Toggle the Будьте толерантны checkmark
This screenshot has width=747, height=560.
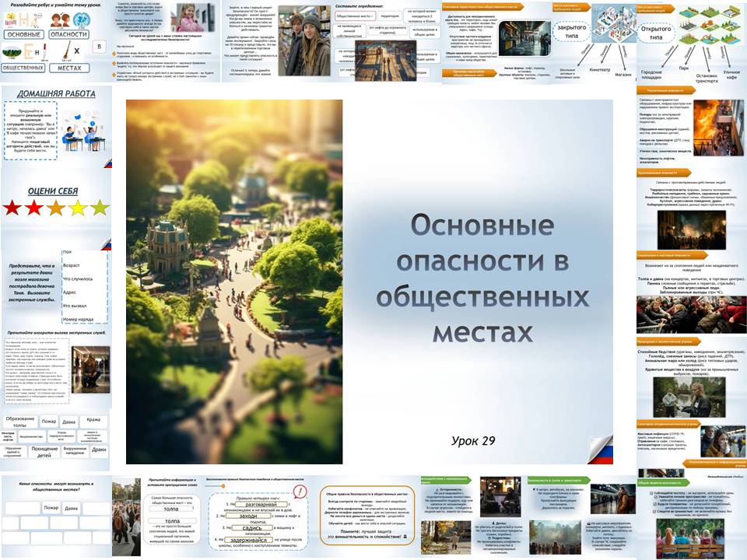click(654, 504)
